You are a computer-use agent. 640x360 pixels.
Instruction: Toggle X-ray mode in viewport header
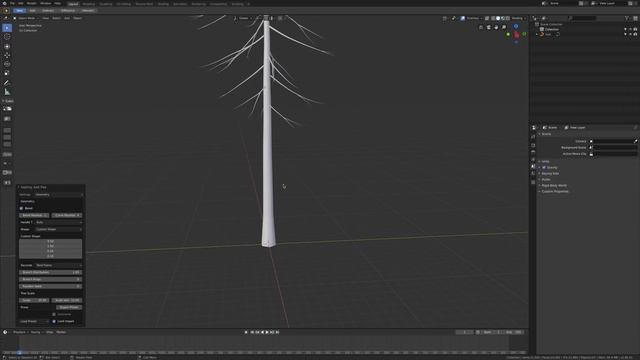(x=487, y=18)
